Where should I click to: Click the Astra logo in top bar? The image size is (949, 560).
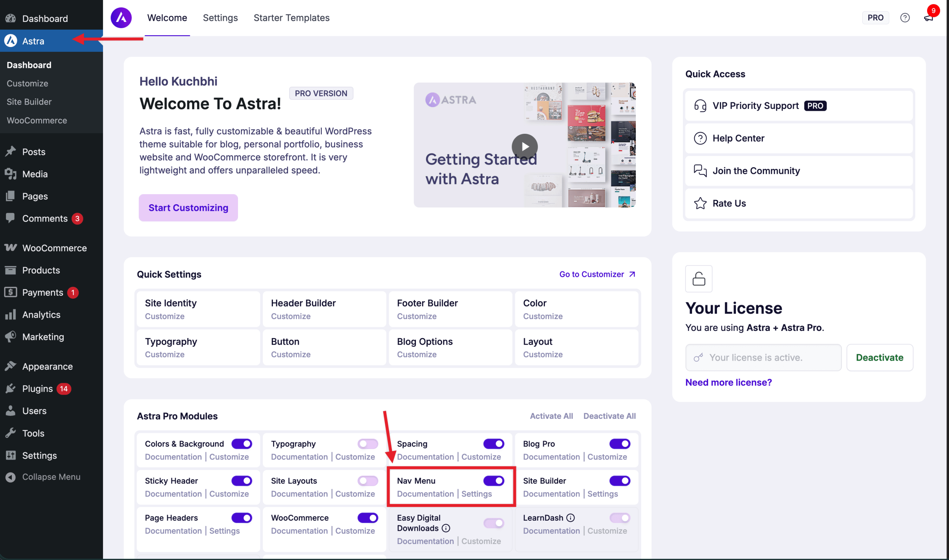121,18
